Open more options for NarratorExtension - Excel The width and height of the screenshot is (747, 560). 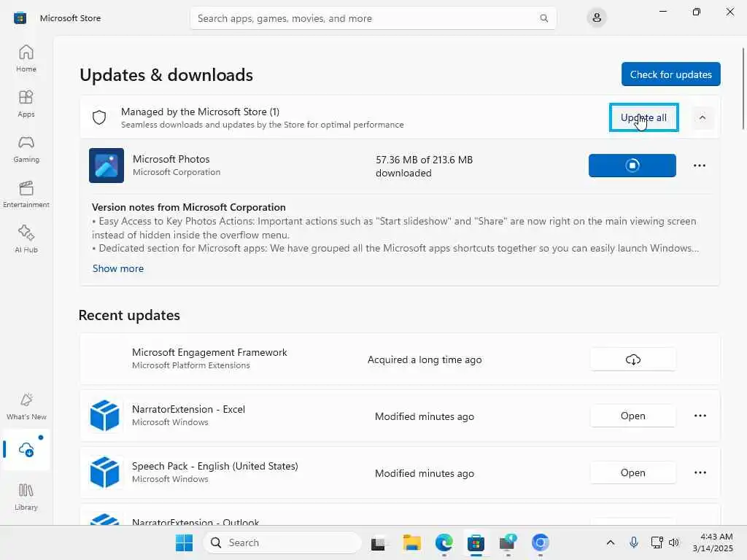pos(700,416)
